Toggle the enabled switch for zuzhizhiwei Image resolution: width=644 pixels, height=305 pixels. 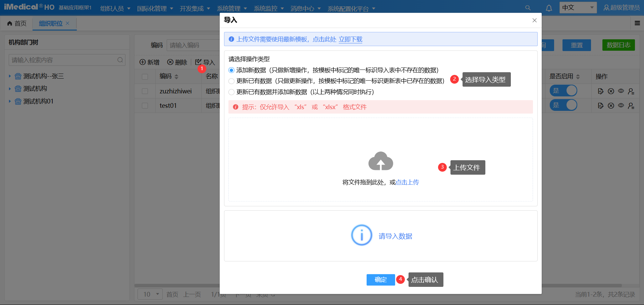point(563,91)
